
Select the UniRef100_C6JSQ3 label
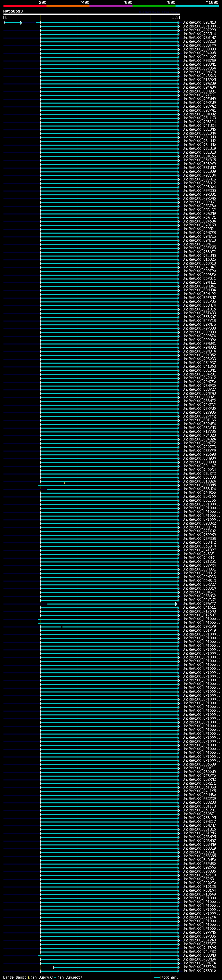pos(199,477)
